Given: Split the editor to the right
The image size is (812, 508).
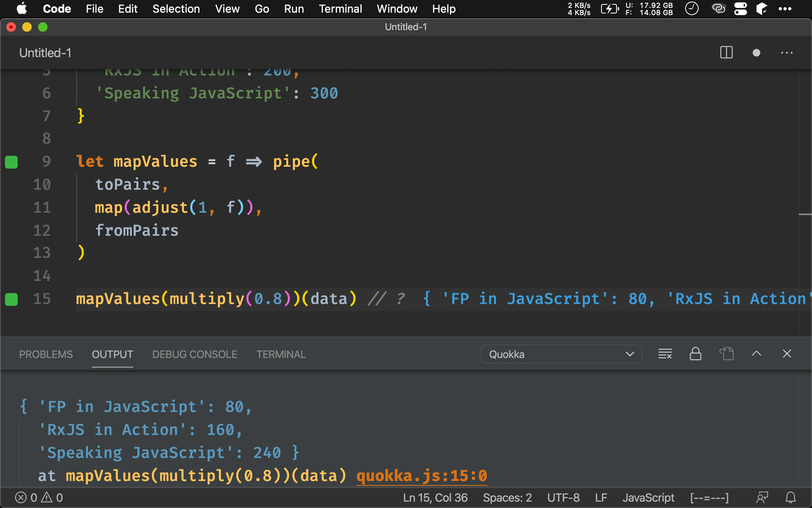Looking at the screenshot, I should 726,52.
